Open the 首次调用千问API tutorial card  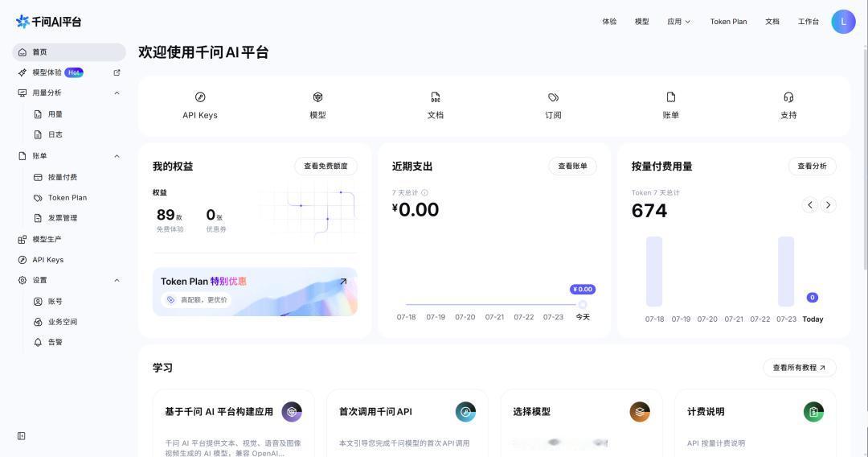[407, 424]
